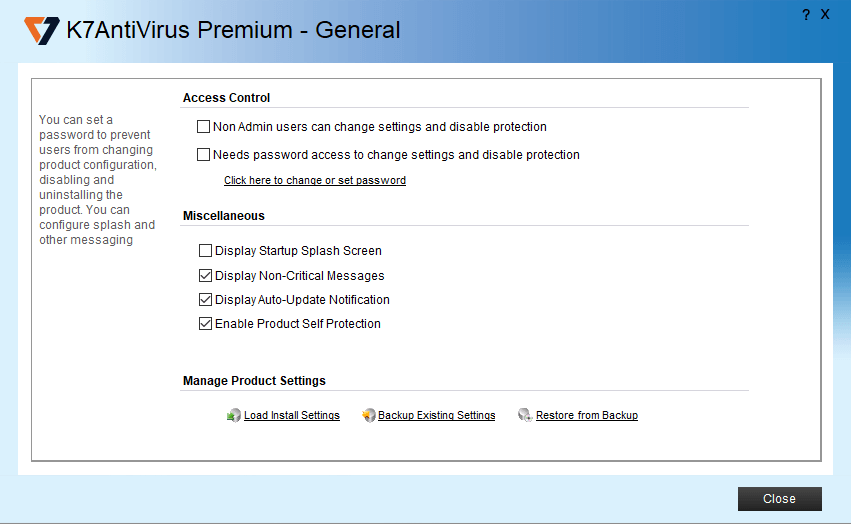
Task: Check Needs password access option
Action: pyautogui.click(x=204, y=155)
